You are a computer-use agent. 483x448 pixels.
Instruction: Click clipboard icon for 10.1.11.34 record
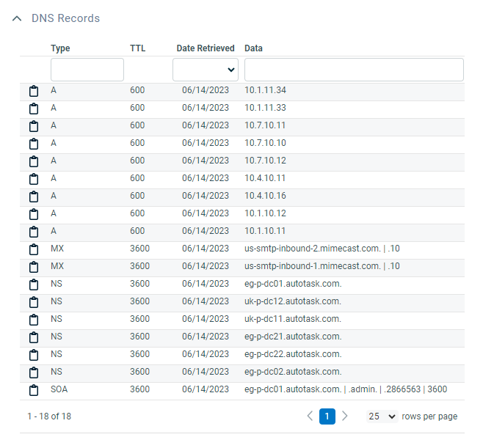click(33, 91)
